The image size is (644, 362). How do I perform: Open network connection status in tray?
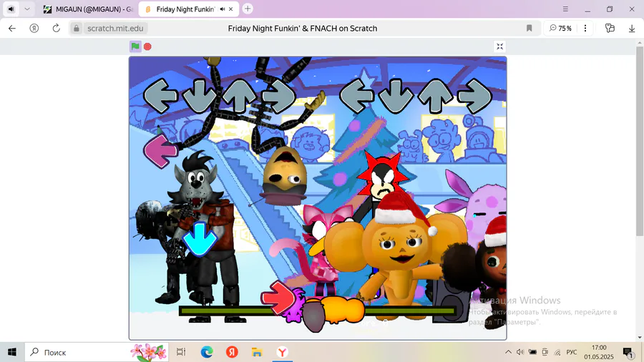(557, 352)
